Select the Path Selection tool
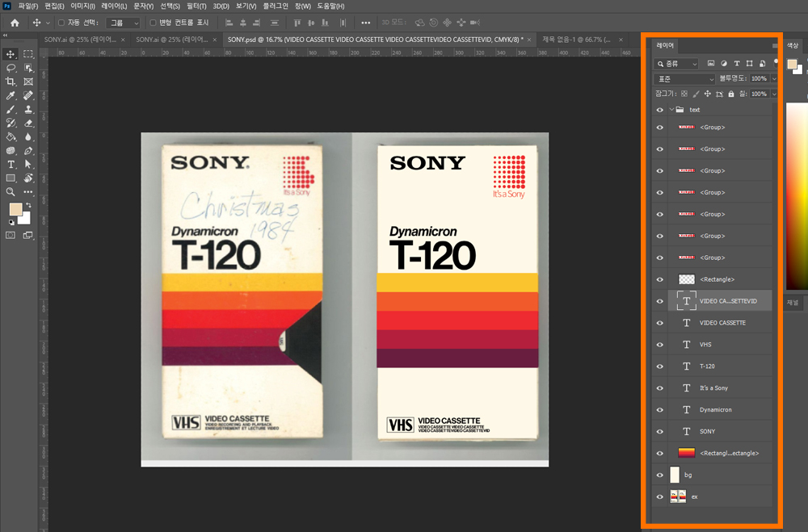The height and width of the screenshot is (532, 808). tap(28, 165)
